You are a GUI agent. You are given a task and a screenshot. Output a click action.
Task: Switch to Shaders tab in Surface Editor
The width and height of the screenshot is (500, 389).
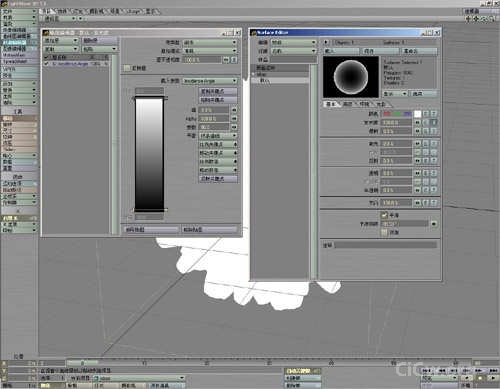380,104
